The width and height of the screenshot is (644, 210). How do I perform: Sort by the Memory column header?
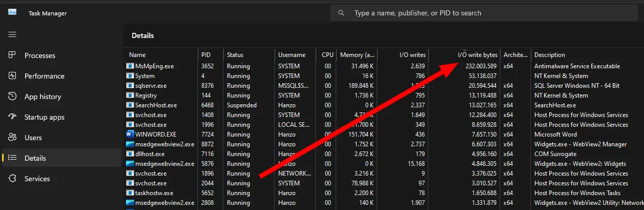tap(357, 55)
